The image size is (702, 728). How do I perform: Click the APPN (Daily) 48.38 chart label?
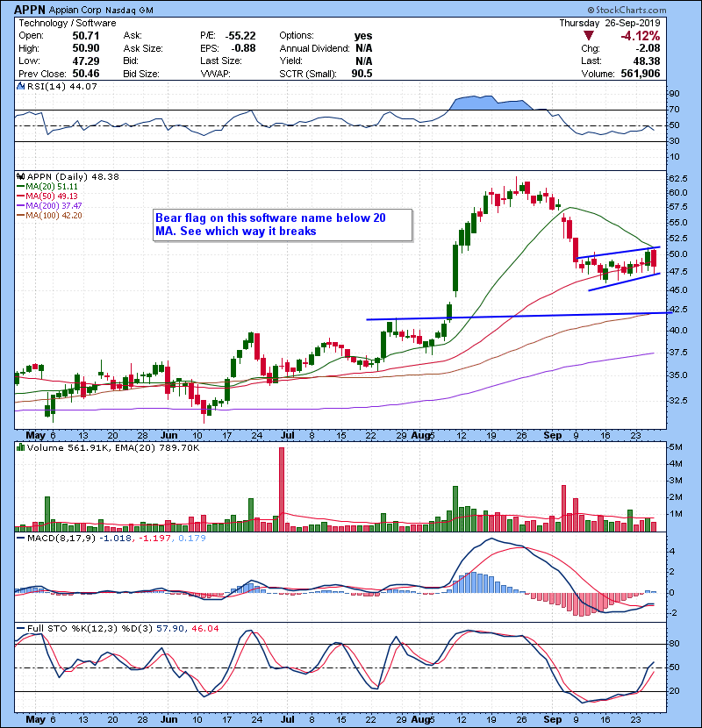click(73, 177)
